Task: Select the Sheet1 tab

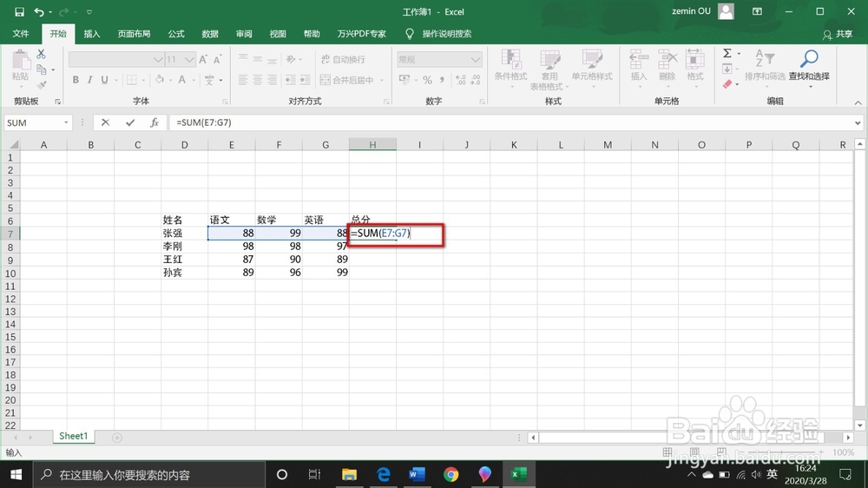Action: [x=74, y=436]
